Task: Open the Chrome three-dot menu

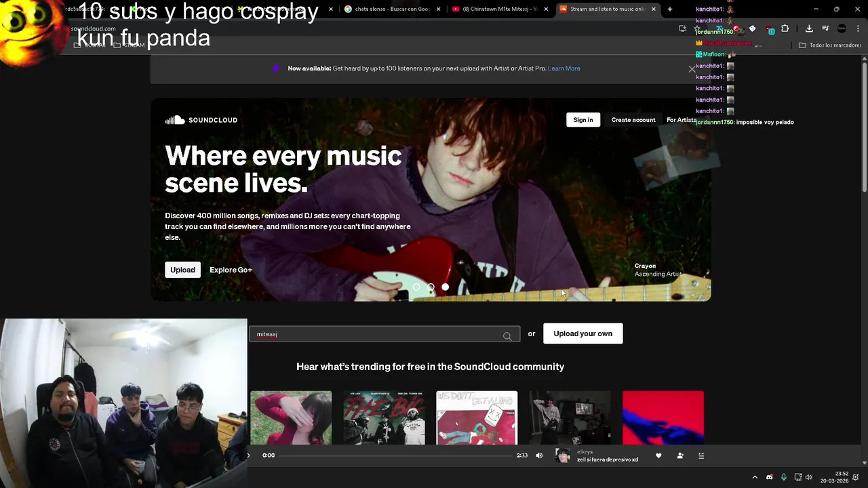Action: point(856,28)
